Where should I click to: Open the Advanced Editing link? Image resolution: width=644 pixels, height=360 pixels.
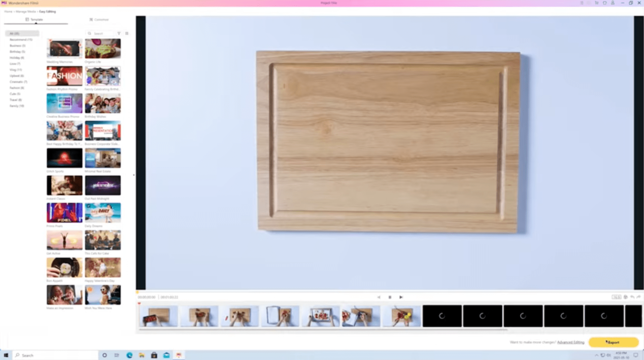(571, 342)
